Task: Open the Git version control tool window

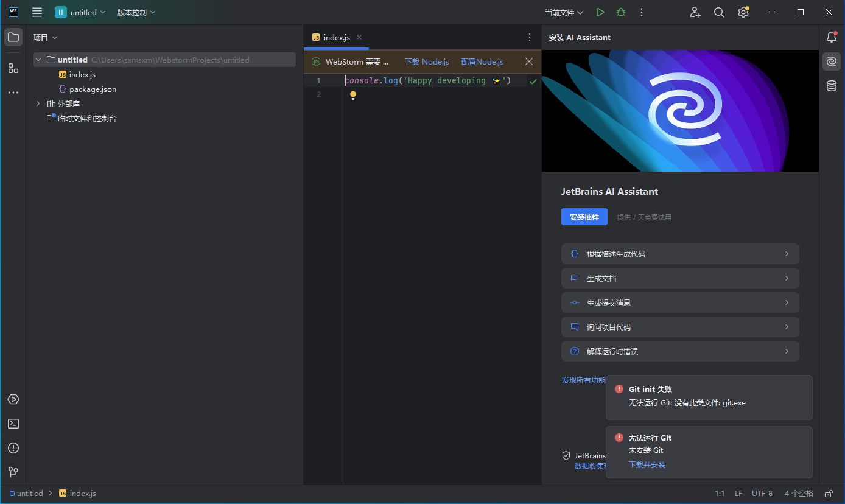Action: tap(13, 472)
